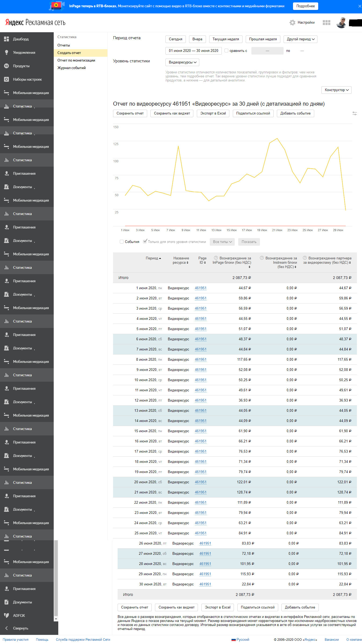This screenshot has height=644, width=362.
Task: Open the "Другой период" dropdown
Action: (300, 39)
